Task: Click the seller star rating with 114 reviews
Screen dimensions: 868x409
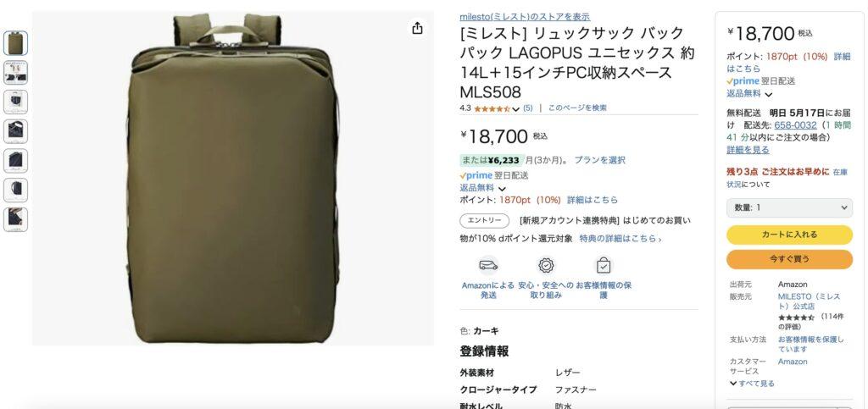Action: pos(796,318)
